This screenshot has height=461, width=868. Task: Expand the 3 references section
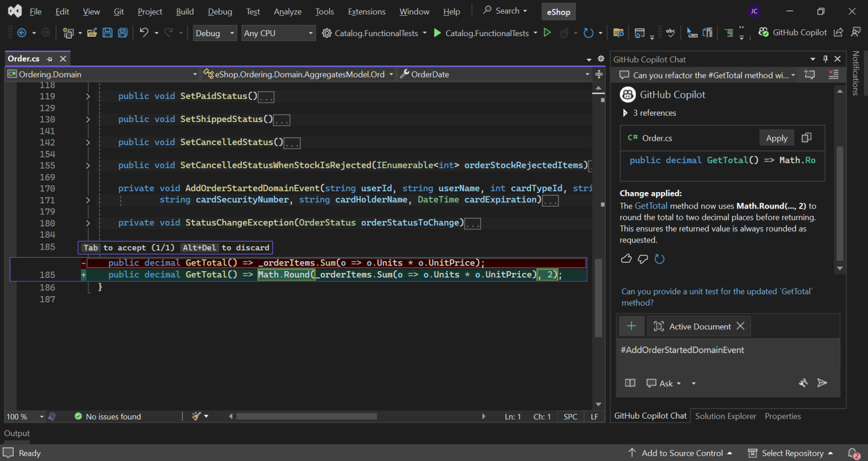tap(626, 112)
